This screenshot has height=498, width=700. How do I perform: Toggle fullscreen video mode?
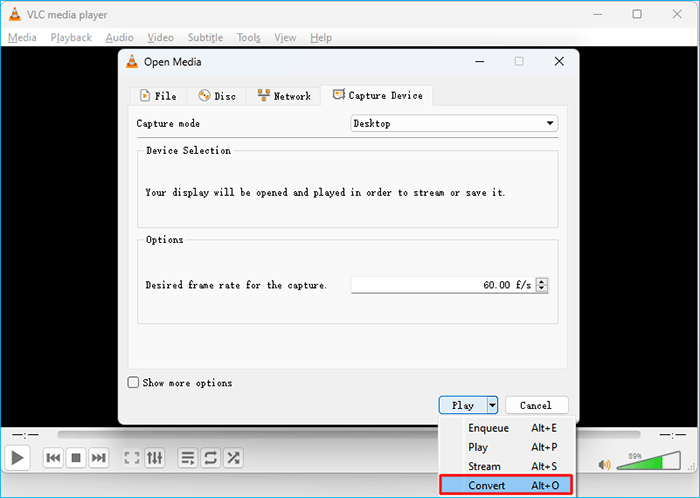click(x=132, y=458)
